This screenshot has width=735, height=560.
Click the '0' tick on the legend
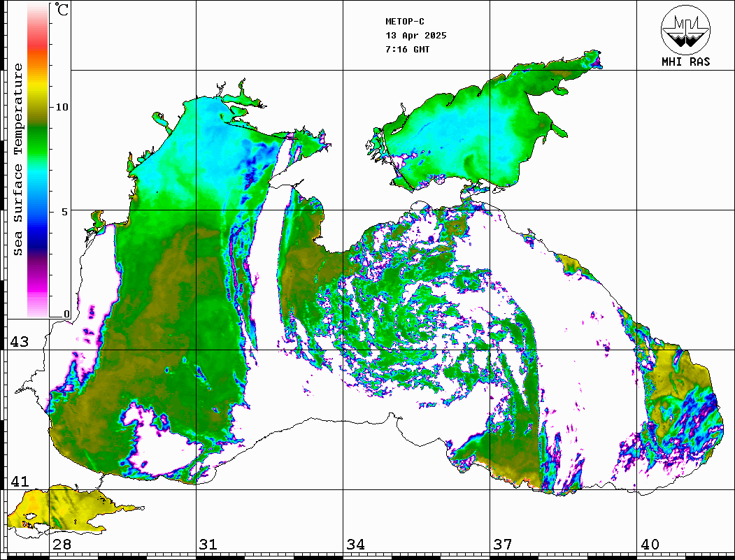66,314
